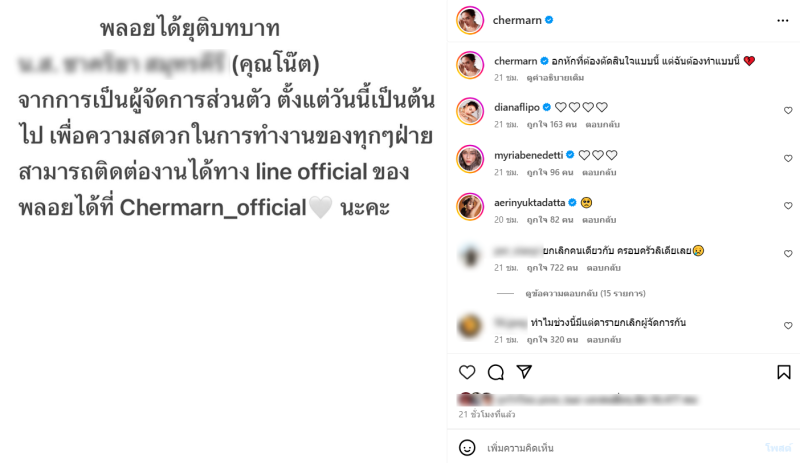The width and height of the screenshot is (800, 463).
Task: Open comments with the speech bubble icon
Action: point(495,372)
